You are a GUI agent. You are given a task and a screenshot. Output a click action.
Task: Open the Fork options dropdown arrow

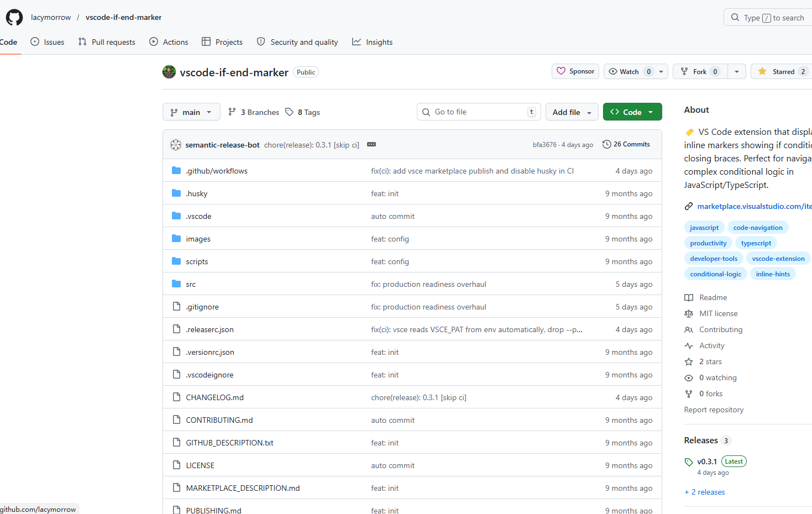[737, 72]
